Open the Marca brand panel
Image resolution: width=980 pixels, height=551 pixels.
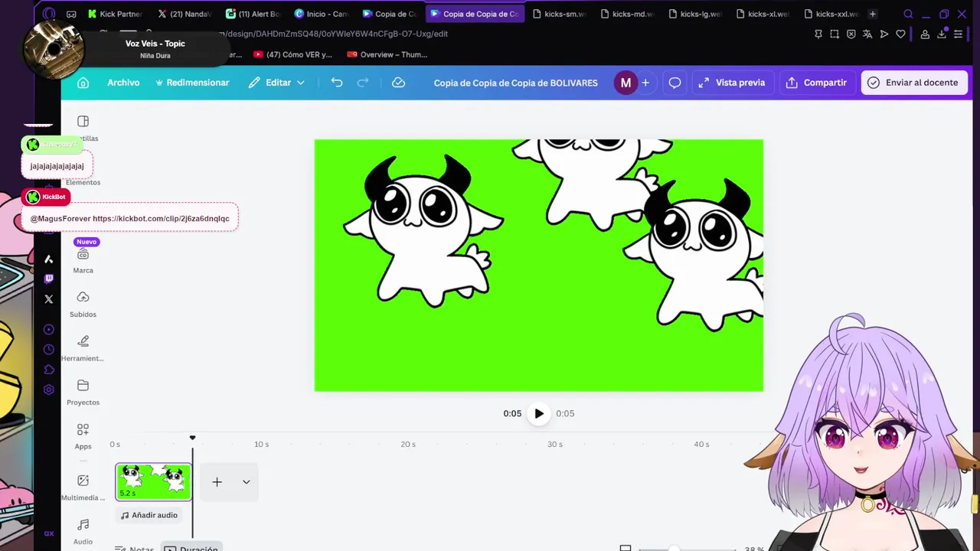[x=83, y=260]
